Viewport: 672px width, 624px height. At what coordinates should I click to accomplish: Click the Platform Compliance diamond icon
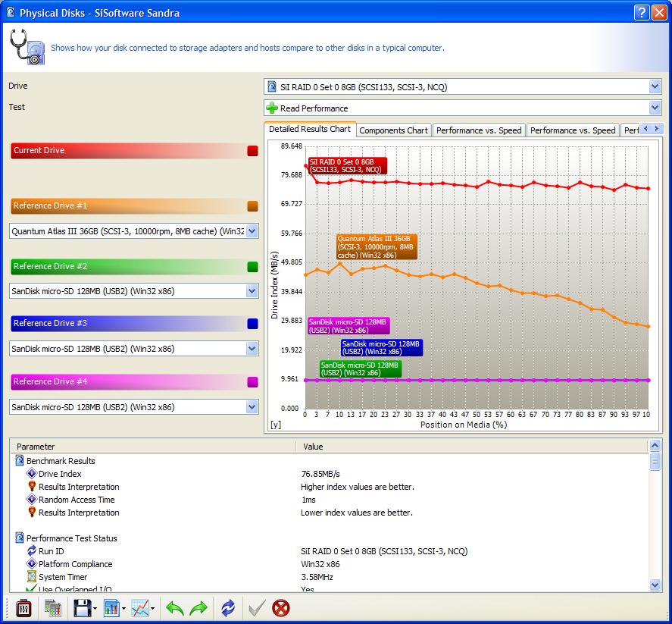point(32,563)
